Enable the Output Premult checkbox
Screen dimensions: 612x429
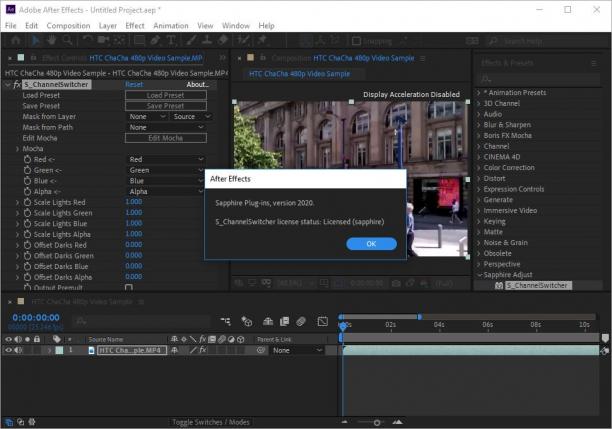tap(128, 288)
